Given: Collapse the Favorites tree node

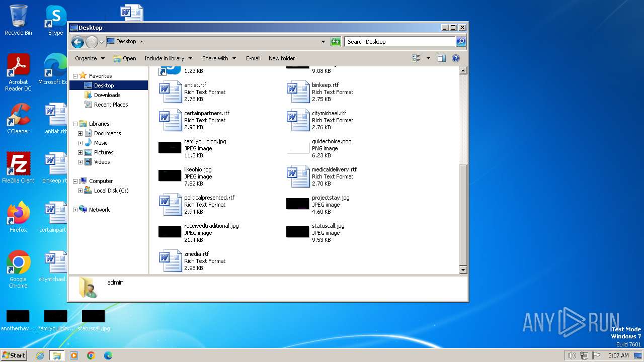Looking at the screenshot, I should [x=75, y=76].
